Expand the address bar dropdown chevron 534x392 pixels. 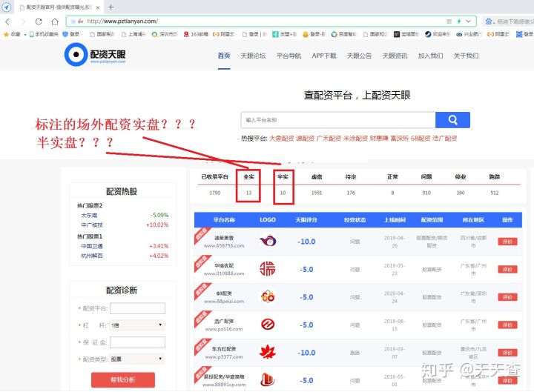468,21
